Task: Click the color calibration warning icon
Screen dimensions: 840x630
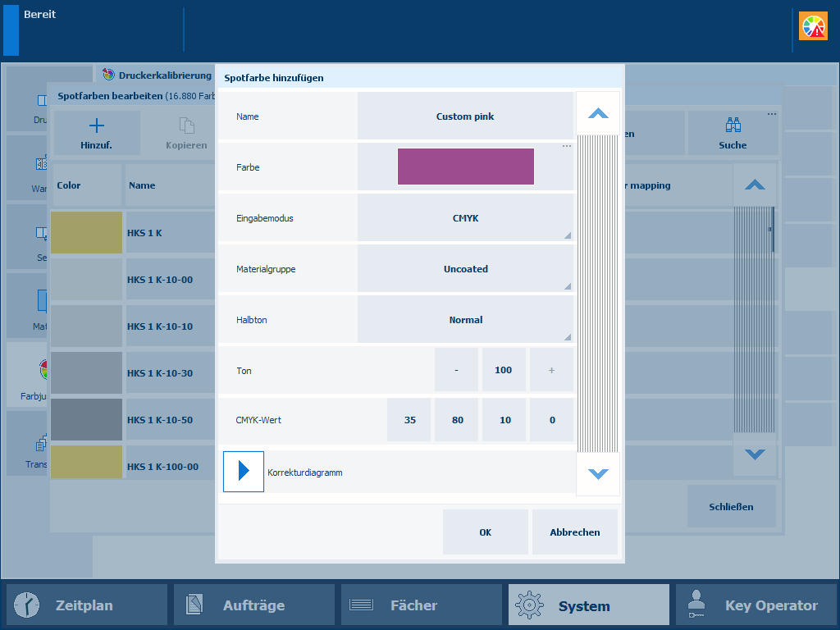Action: 814,27
